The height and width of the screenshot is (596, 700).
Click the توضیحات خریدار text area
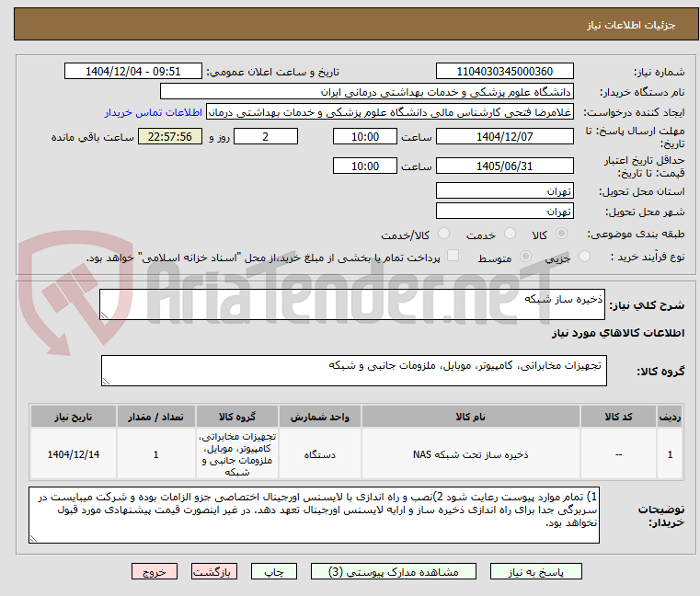[314, 515]
